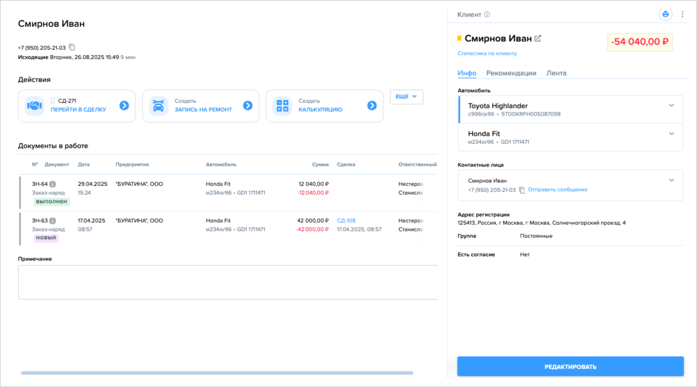Click into the Примечание text field

click(228, 282)
